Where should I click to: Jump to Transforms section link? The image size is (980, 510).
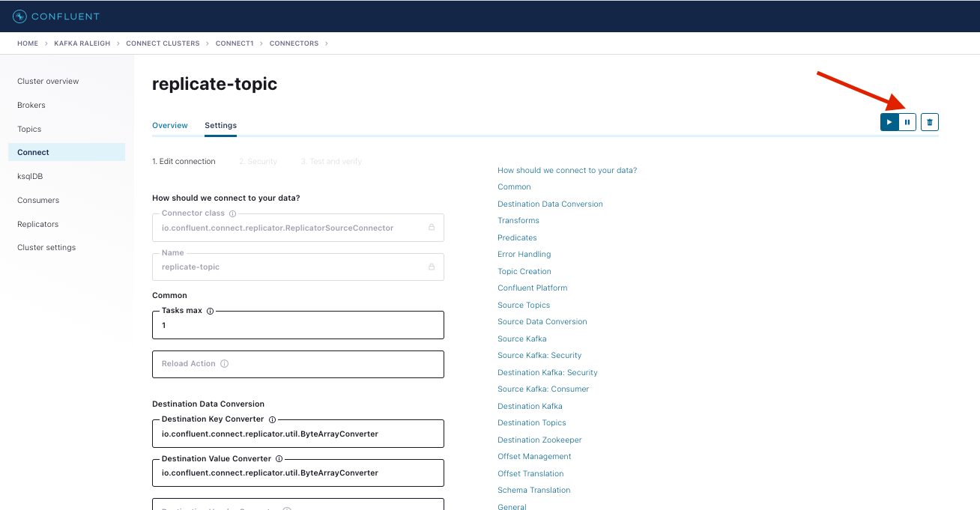coord(518,220)
